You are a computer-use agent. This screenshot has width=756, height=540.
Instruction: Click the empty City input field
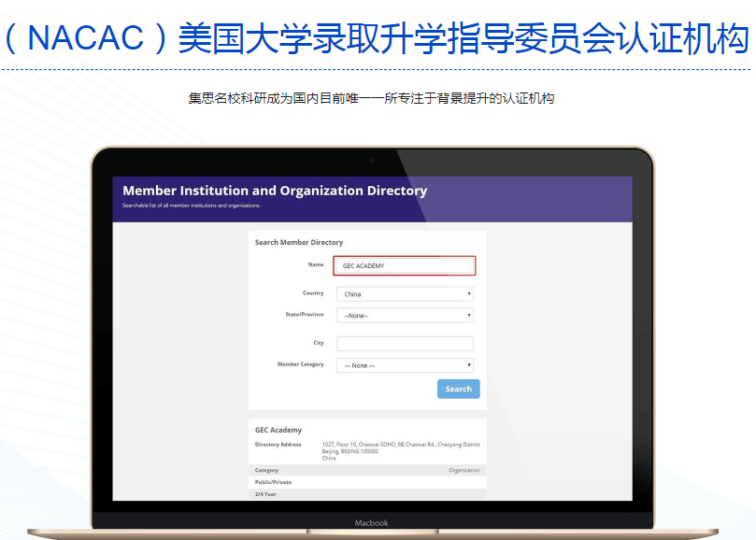[x=405, y=343]
